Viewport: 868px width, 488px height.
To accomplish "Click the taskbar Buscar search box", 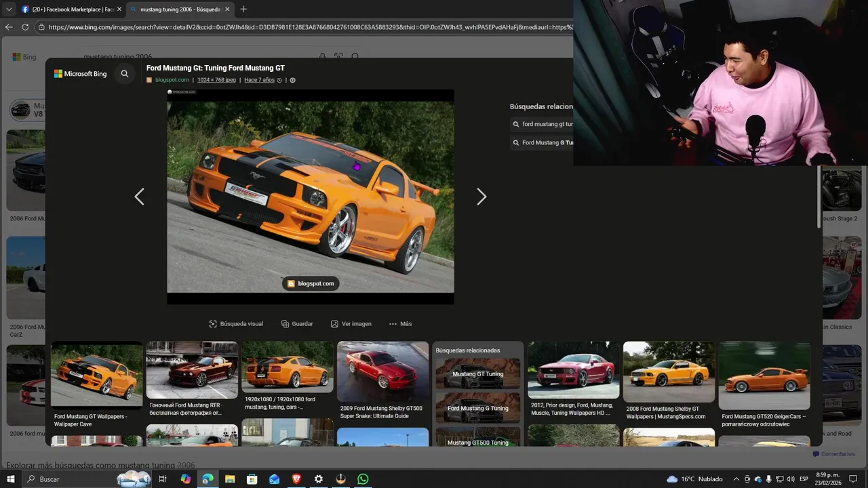I will point(87,479).
